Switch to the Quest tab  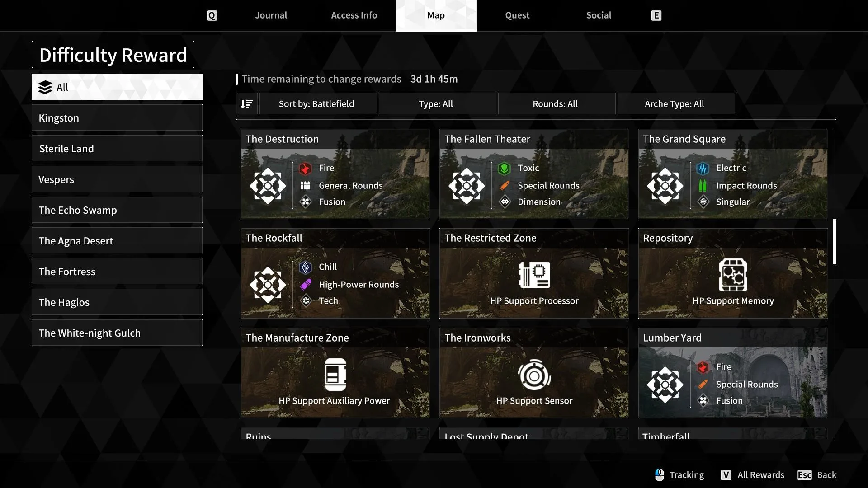point(517,15)
